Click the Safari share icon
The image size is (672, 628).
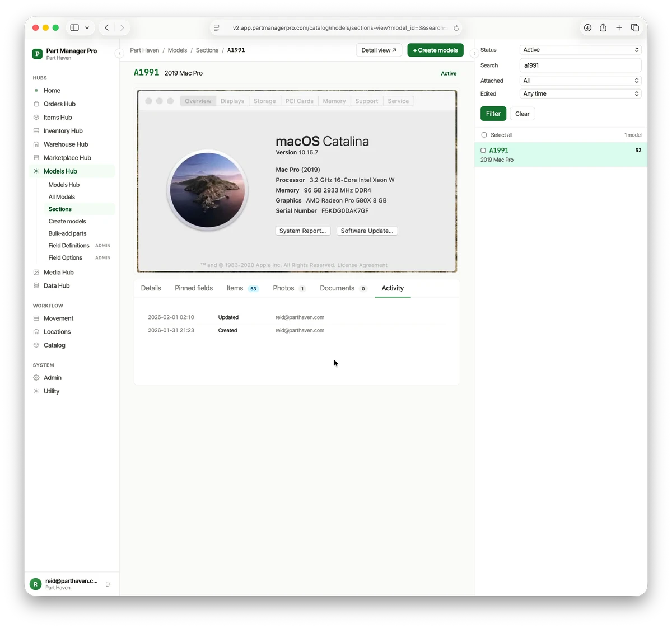pyautogui.click(x=603, y=27)
